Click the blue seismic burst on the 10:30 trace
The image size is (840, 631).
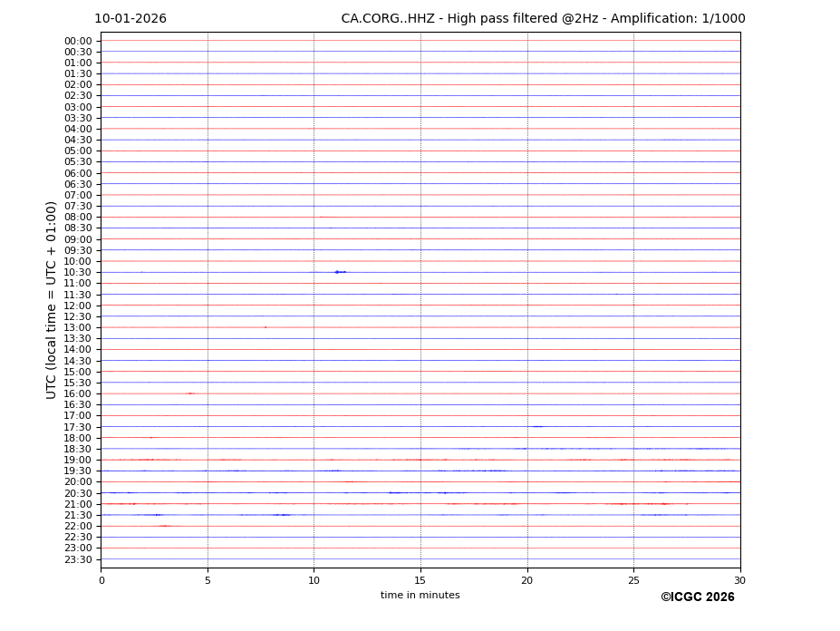point(340,272)
